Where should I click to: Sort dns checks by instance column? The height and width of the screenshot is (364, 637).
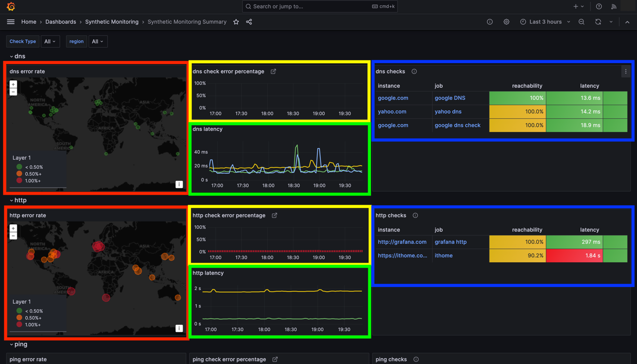click(x=389, y=86)
